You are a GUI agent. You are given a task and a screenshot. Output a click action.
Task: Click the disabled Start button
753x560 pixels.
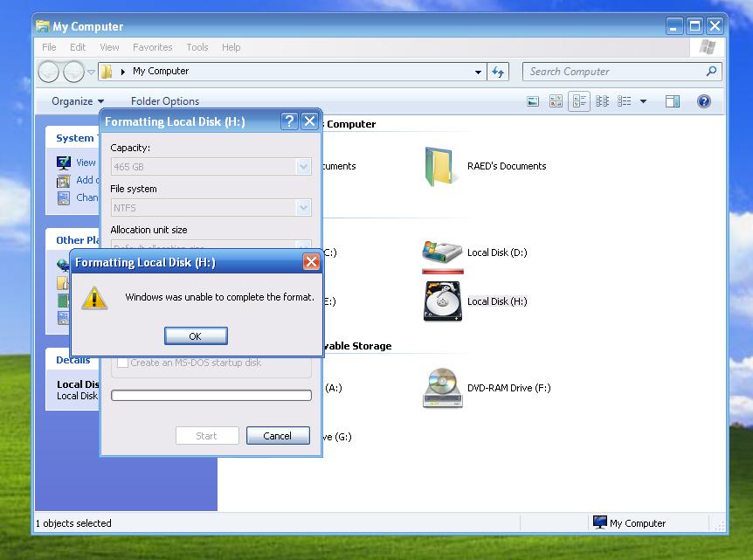point(207,436)
